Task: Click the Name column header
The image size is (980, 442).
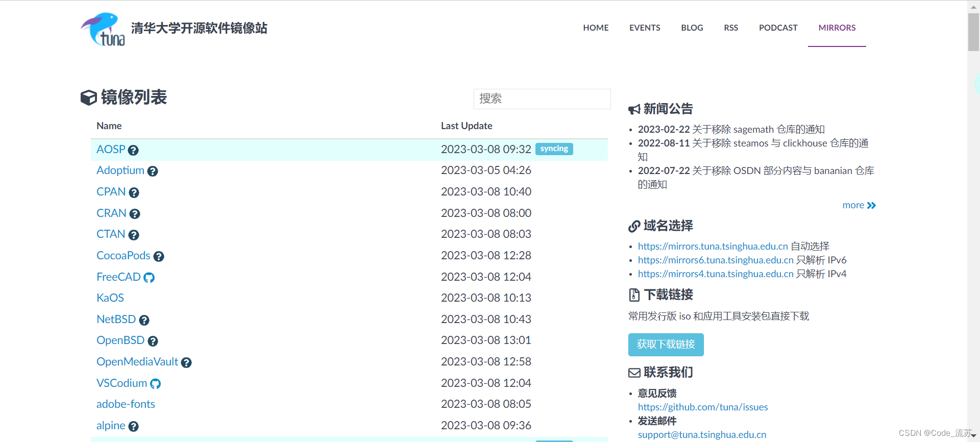Action: click(109, 126)
